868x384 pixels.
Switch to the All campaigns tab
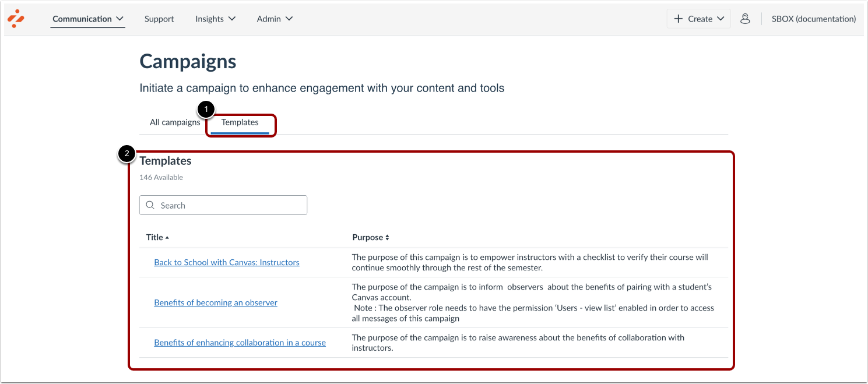(x=175, y=122)
